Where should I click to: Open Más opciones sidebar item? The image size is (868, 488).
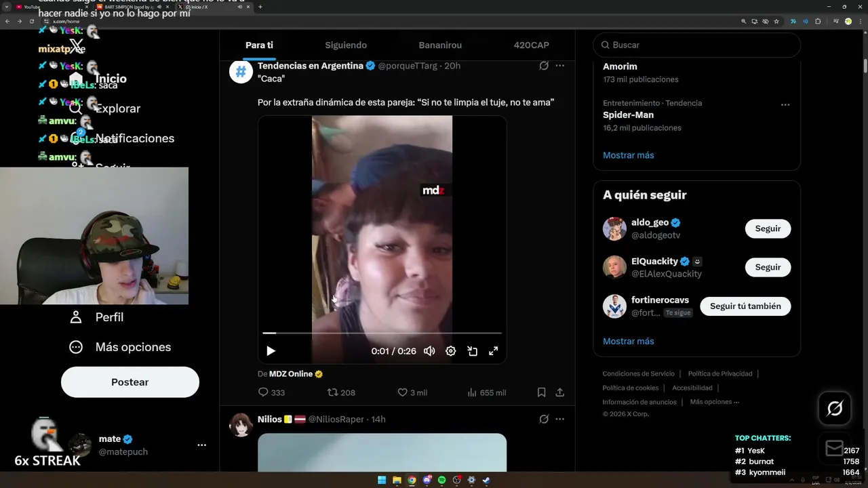[x=120, y=347]
